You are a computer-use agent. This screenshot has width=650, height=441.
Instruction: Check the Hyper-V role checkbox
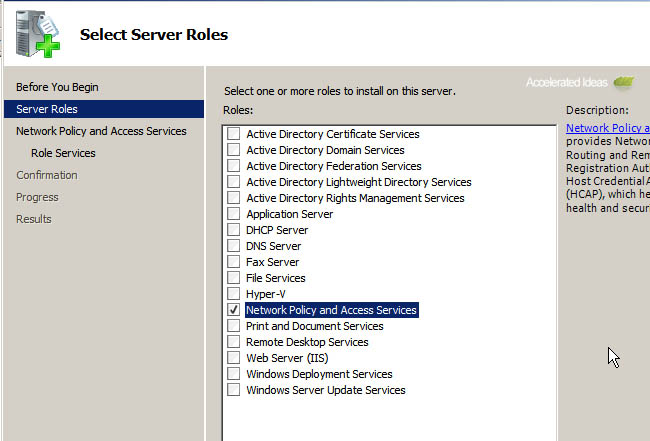pyautogui.click(x=233, y=293)
